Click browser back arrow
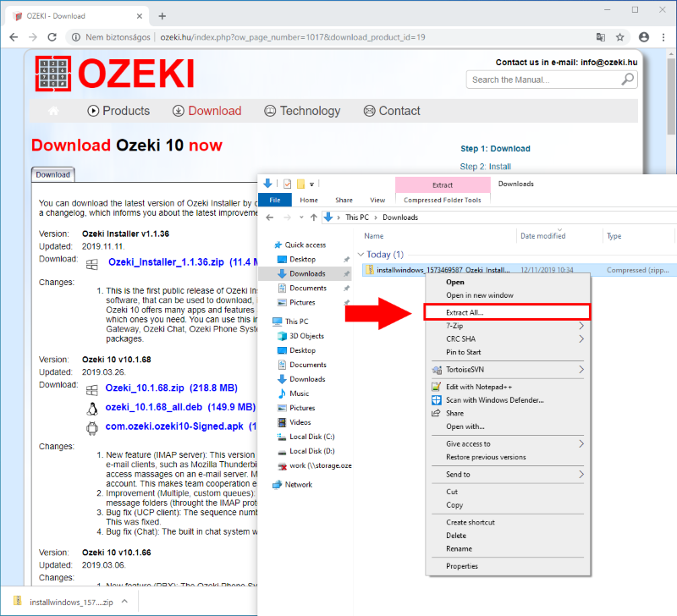 coord(14,37)
